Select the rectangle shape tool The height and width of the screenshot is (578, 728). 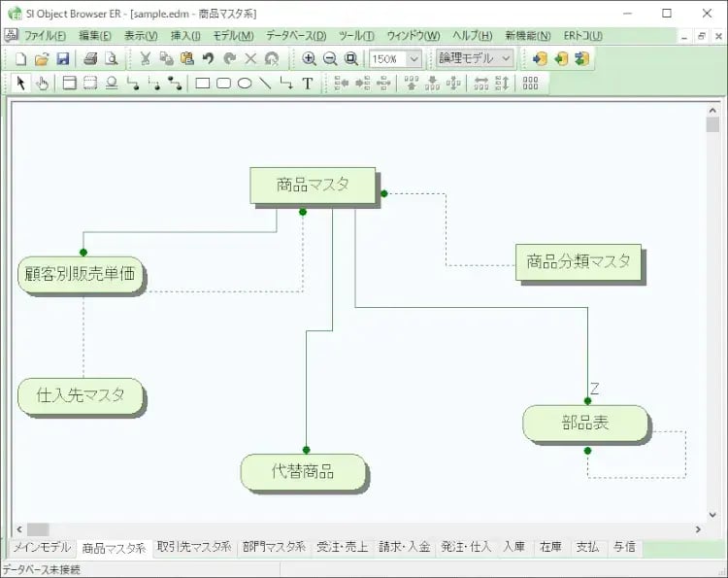coord(203,84)
